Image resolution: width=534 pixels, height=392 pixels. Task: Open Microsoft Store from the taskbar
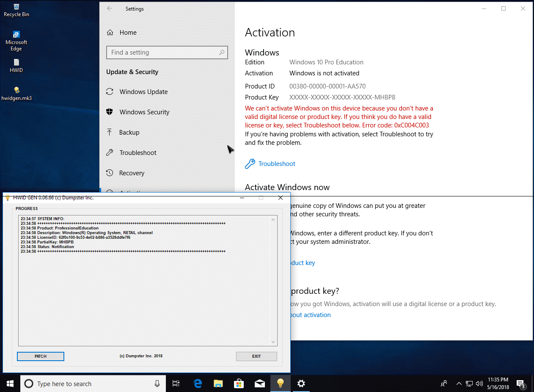tap(239, 383)
